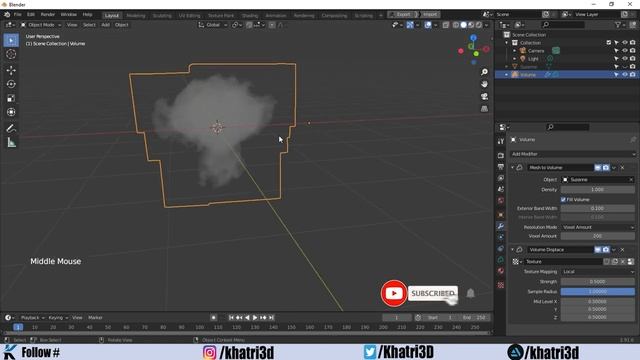Open the Object properties tab
The width and height of the screenshot is (640, 360).
(x=501, y=215)
